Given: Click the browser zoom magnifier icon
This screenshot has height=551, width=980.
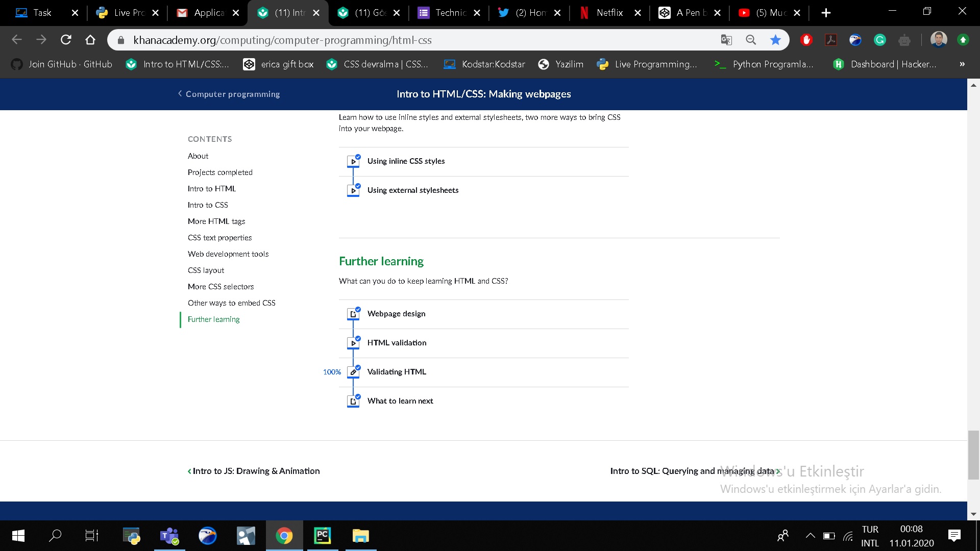Looking at the screenshot, I should (x=751, y=40).
